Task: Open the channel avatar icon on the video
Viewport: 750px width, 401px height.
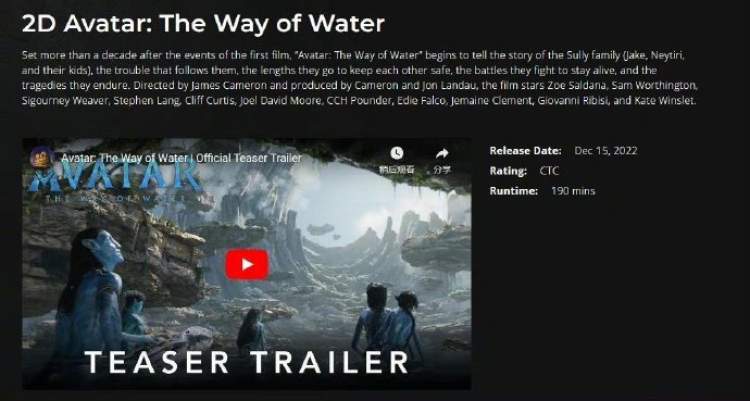Action: pos(42,157)
